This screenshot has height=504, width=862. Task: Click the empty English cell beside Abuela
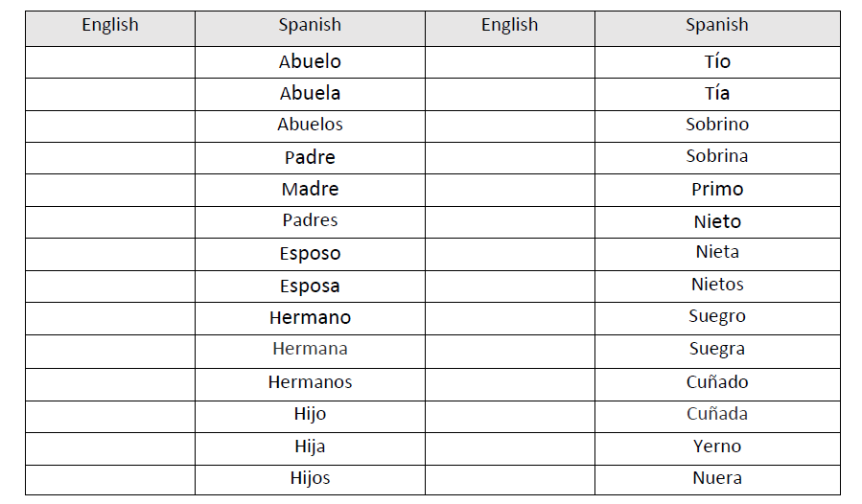pyautogui.click(x=109, y=94)
